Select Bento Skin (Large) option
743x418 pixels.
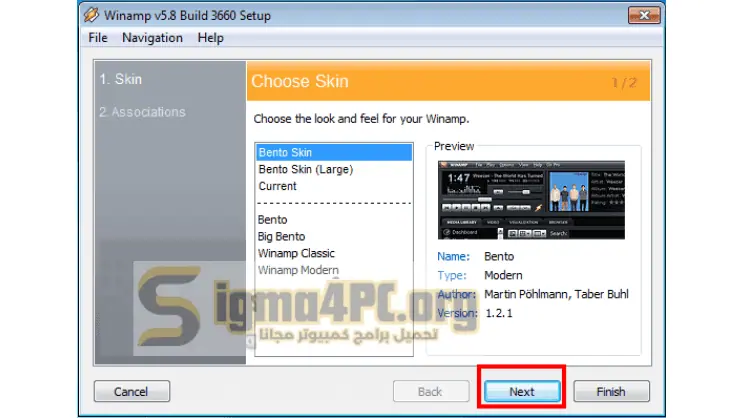pos(306,169)
